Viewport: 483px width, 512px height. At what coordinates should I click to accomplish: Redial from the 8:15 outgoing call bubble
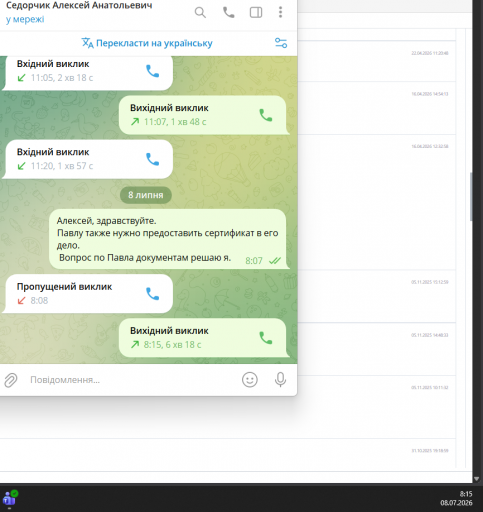click(x=266, y=338)
